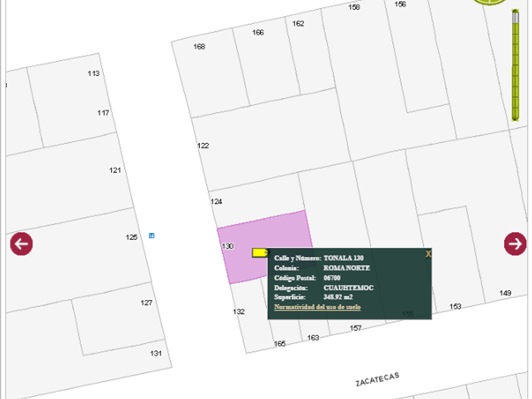Select lot number 132

click(239, 312)
